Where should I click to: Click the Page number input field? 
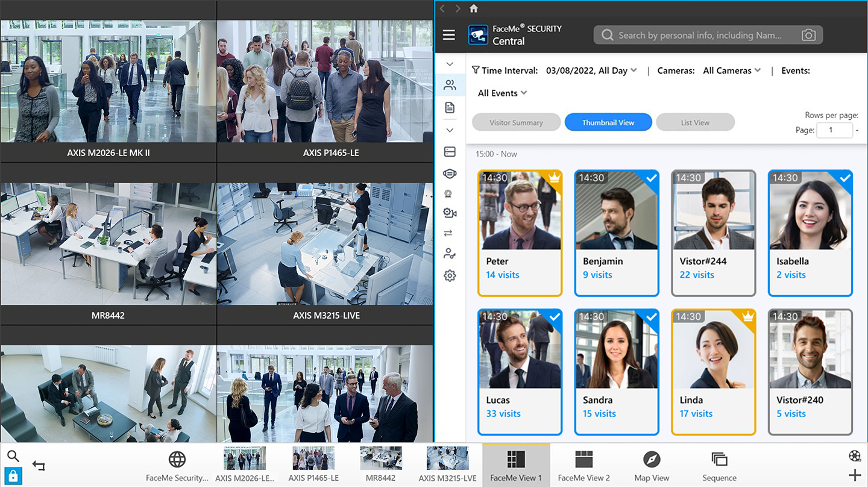(x=834, y=130)
